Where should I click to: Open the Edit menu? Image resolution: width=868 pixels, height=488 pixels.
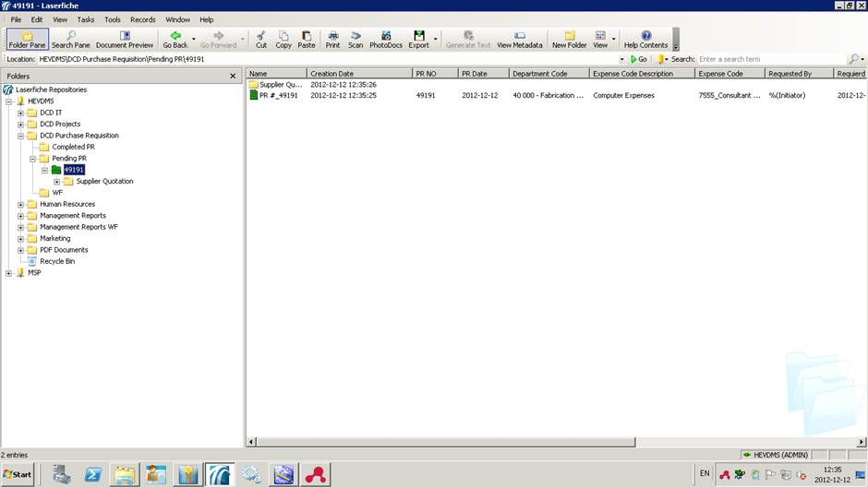tap(37, 19)
